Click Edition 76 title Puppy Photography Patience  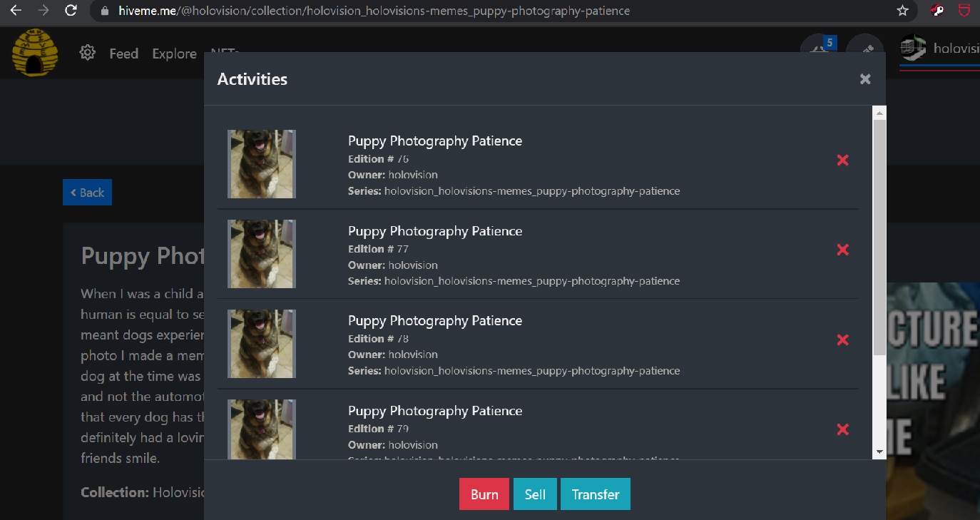coord(435,141)
